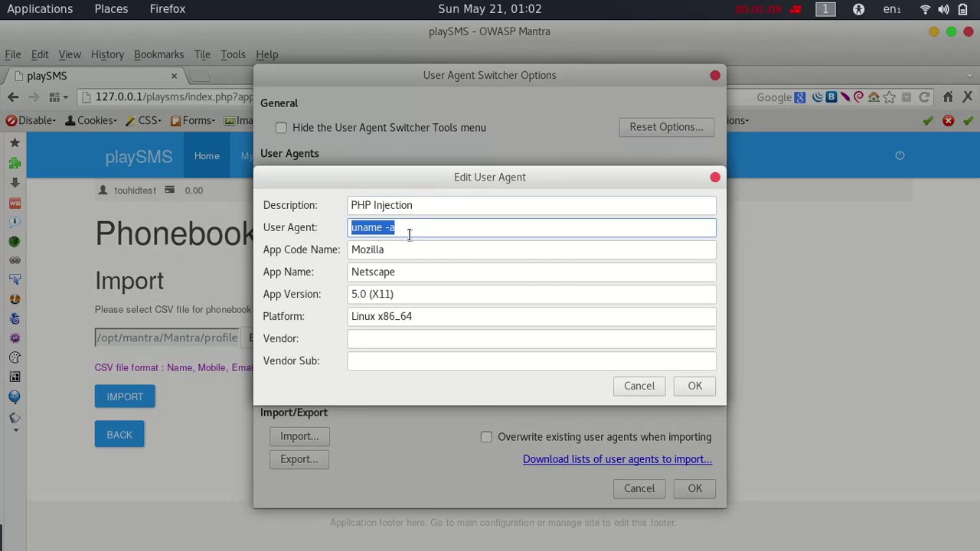Screen dimensions: 980x551
Task: Click the empty Vendor input field
Action: pos(532,338)
